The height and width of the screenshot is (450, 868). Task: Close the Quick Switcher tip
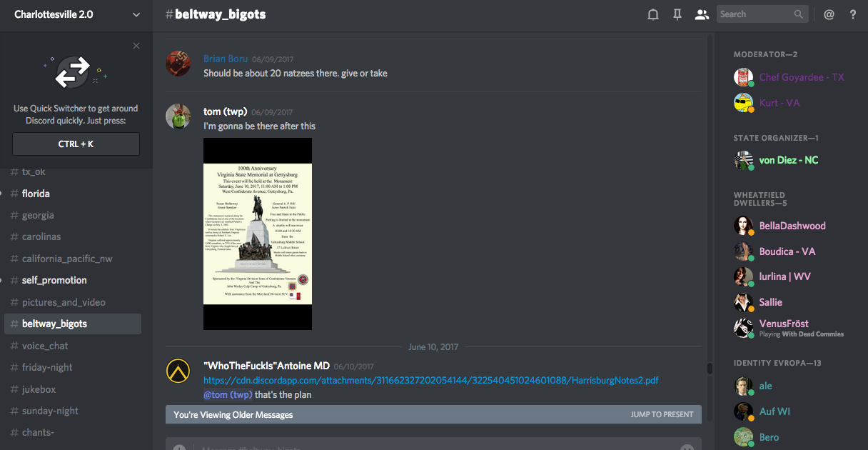click(136, 46)
